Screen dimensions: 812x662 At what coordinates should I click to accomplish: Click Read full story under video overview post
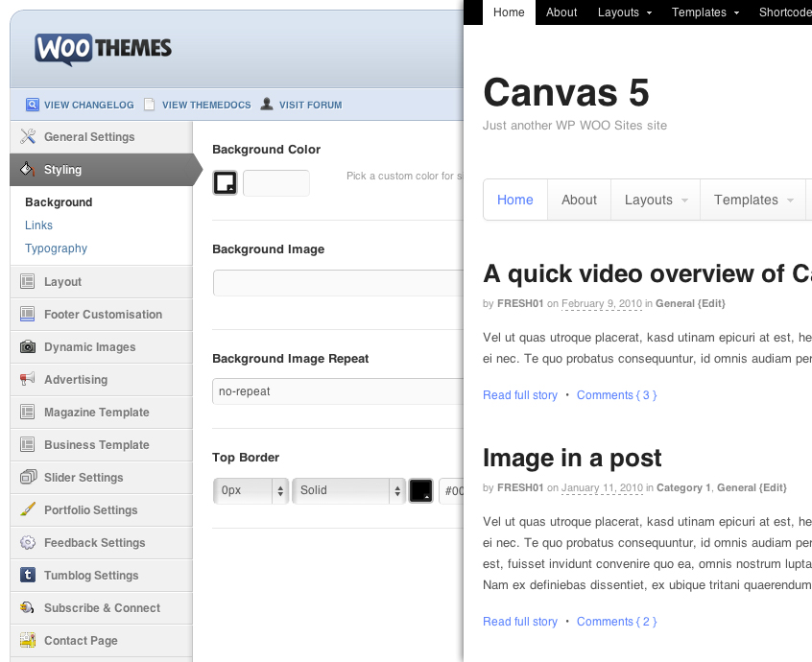click(520, 395)
